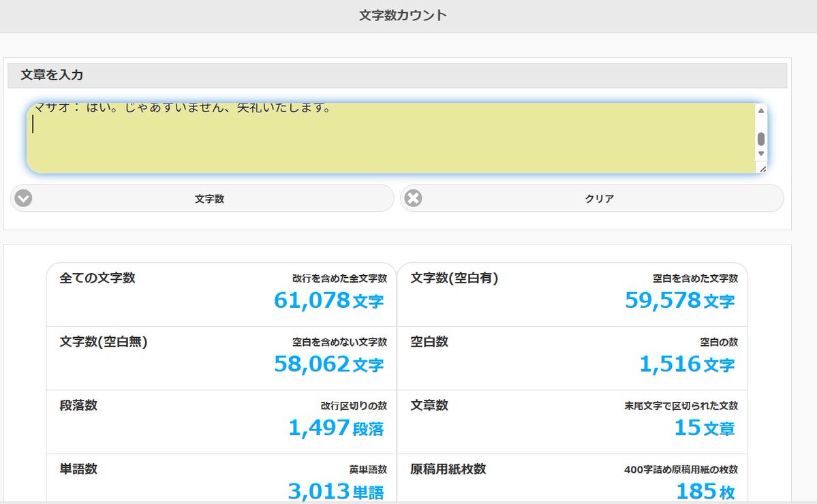Click the textarea scrollbar thumb
817x504 pixels.
click(761, 138)
